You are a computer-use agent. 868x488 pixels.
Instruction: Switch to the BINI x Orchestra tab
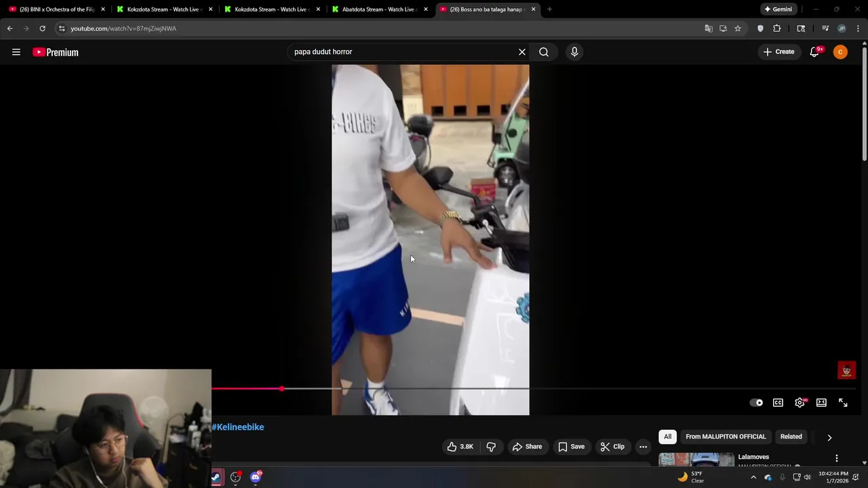click(57, 9)
